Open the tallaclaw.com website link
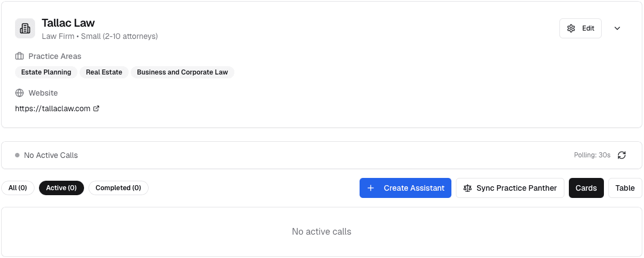 pos(53,108)
